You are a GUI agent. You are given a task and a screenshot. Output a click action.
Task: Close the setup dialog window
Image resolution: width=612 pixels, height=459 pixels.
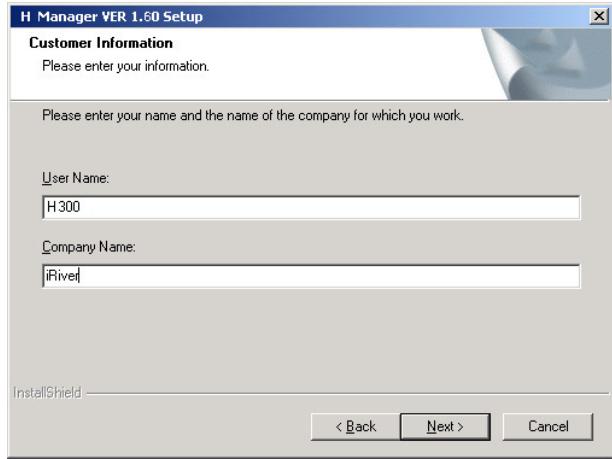tap(599, 11)
